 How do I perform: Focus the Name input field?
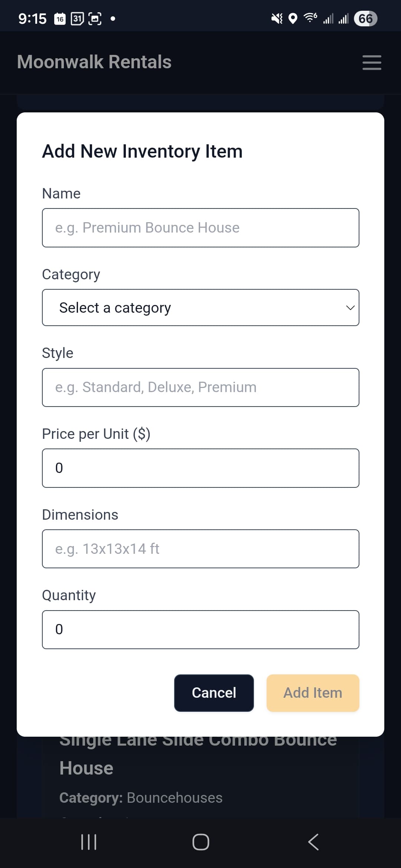pyautogui.click(x=200, y=228)
